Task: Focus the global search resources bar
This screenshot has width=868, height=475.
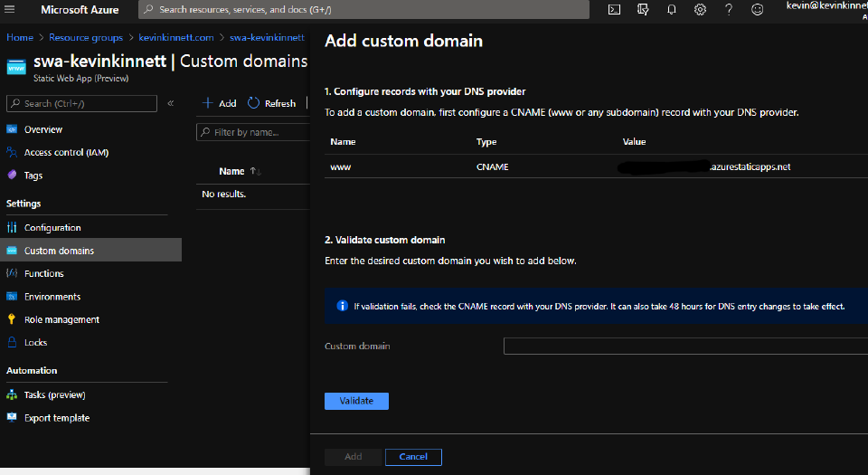Action: [x=363, y=9]
